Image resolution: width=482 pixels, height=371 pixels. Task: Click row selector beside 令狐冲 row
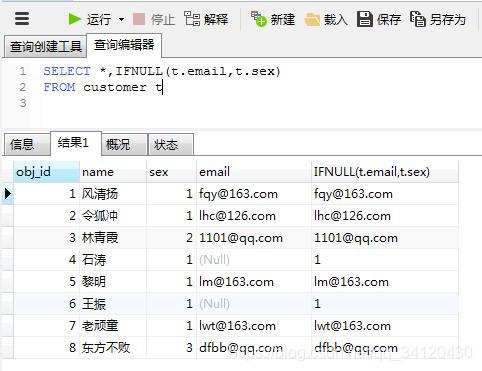7,216
